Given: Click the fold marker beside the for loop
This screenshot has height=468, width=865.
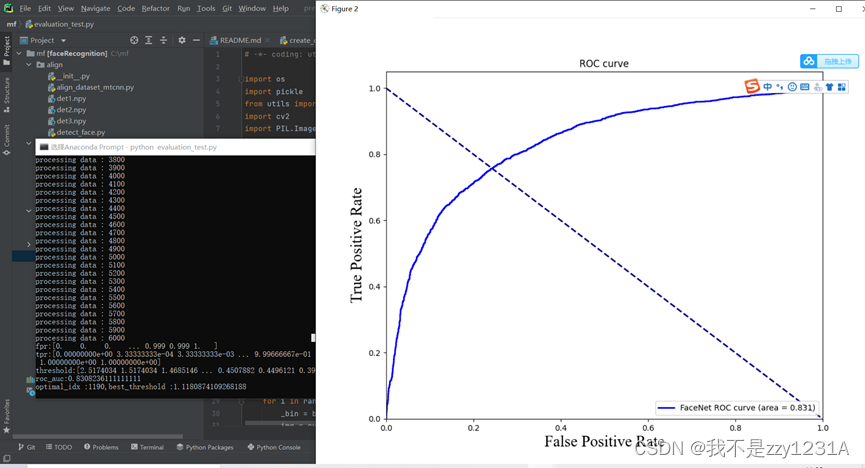Looking at the screenshot, I should pyautogui.click(x=241, y=401).
